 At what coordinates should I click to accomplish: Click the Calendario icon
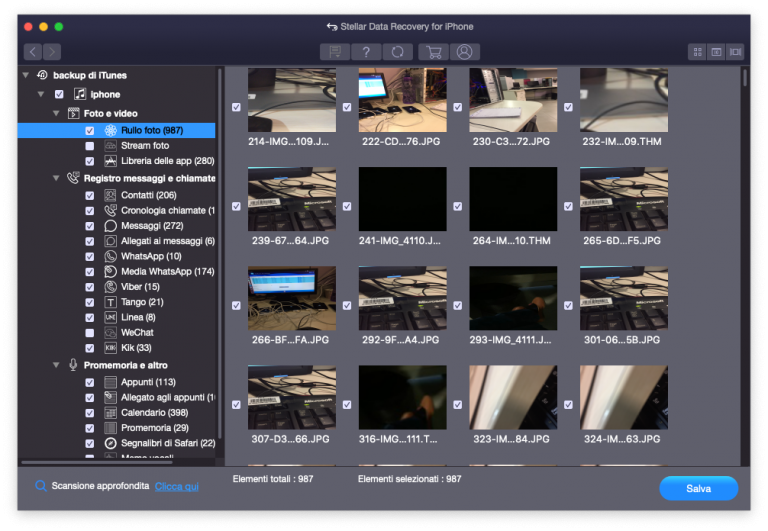pyautogui.click(x=111, y=412)
